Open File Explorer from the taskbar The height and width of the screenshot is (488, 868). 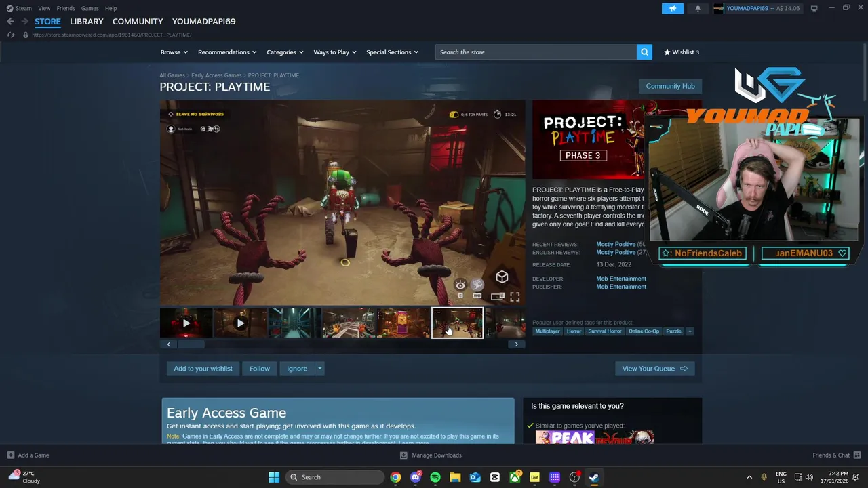point(455,477)
